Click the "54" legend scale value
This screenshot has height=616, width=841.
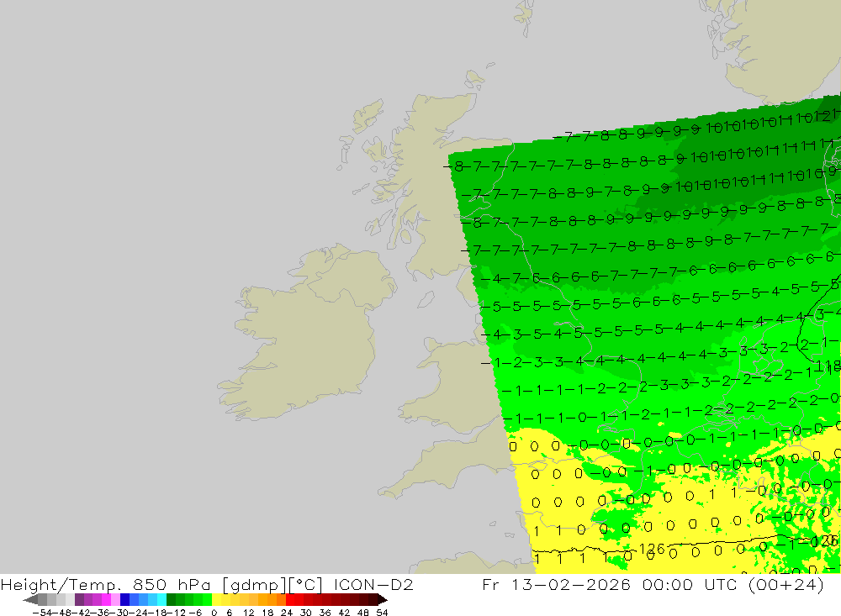coord(382,613)
